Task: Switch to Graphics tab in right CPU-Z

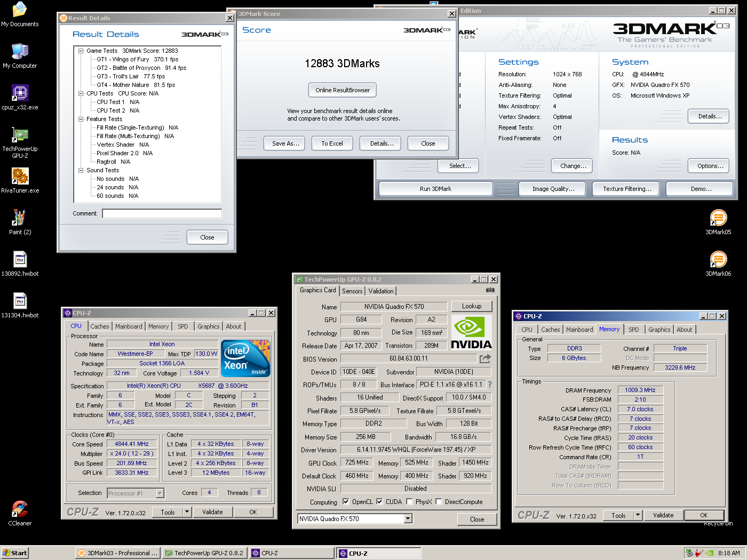Action: coord(659,330)
